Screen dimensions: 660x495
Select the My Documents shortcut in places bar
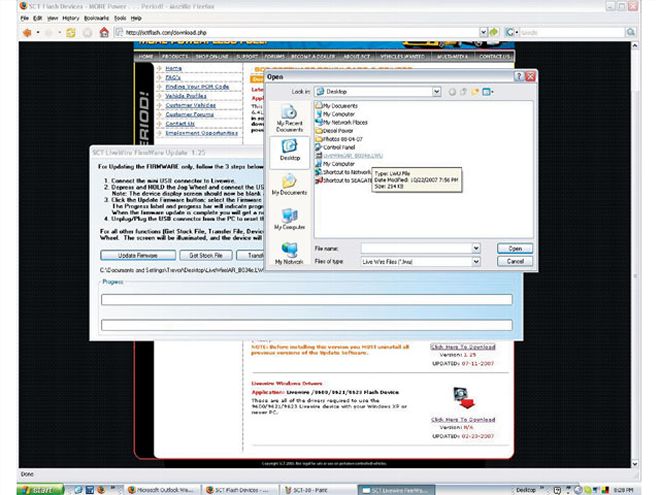tap(289, 185)
